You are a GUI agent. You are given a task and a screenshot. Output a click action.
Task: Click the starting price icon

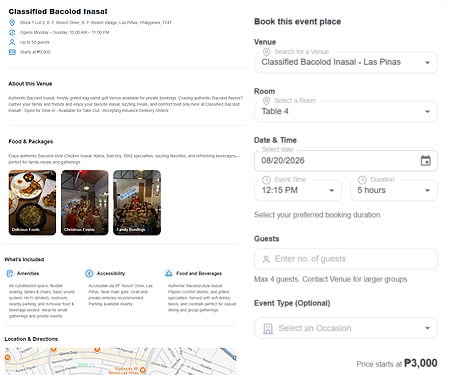(12, 52)
